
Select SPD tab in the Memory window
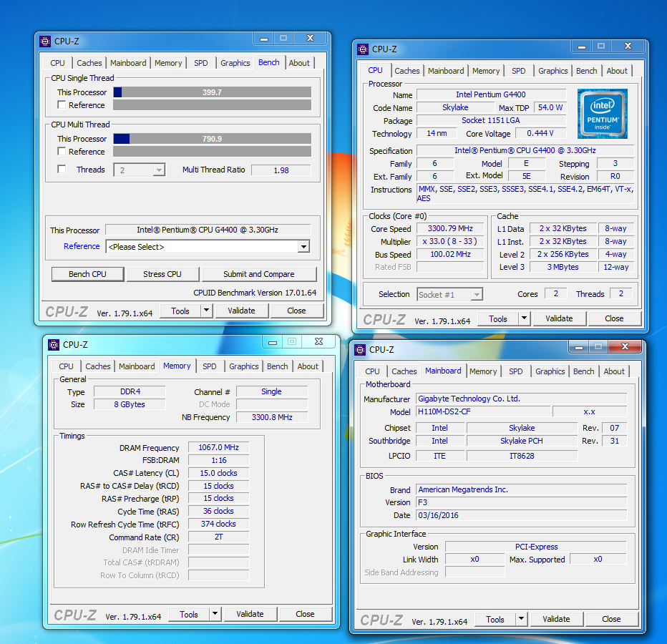209,366
